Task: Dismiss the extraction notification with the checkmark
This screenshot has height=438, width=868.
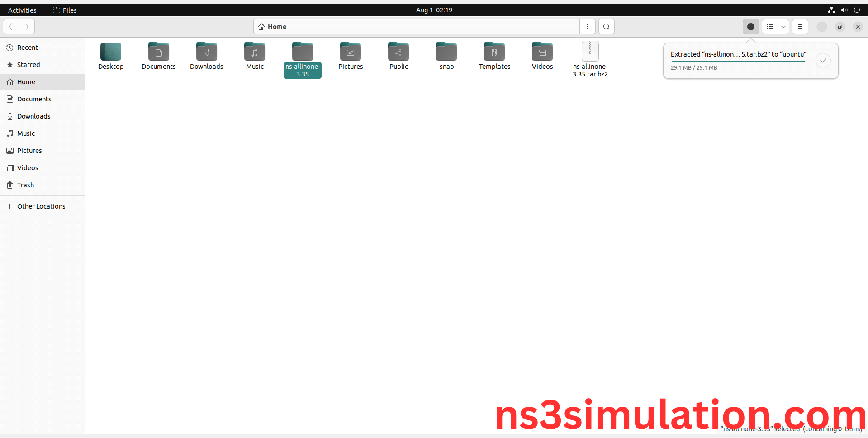Action: 823,60
